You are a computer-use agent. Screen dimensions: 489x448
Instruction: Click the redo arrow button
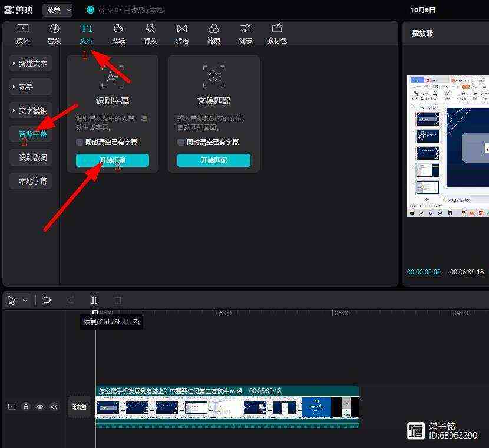(x=71, y=300)
